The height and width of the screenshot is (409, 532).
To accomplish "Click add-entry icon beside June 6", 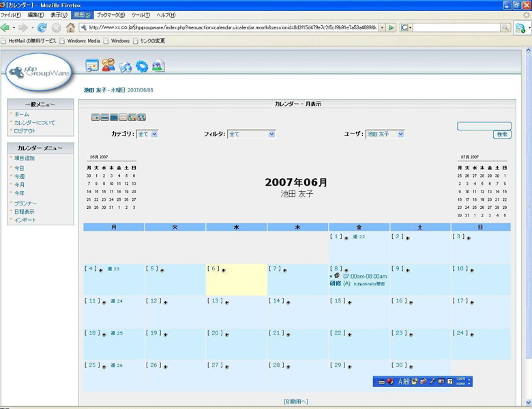I will point(223,270).
